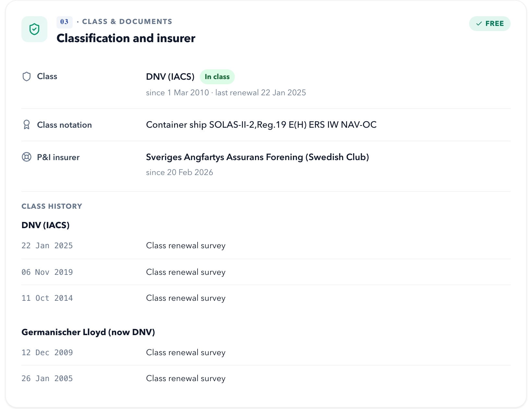
Task: Select the 12 Dec 2009 date
Action: (47, 353)
